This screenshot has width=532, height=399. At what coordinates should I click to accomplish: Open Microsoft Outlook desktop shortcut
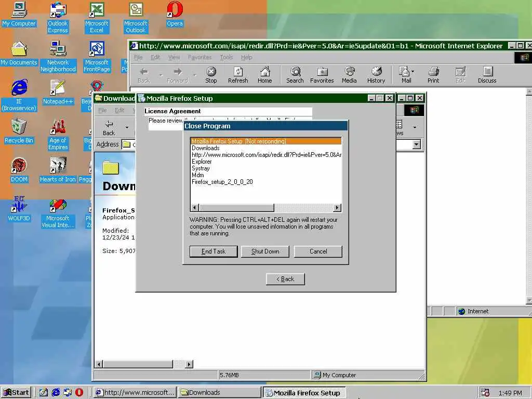pos(136,18)
